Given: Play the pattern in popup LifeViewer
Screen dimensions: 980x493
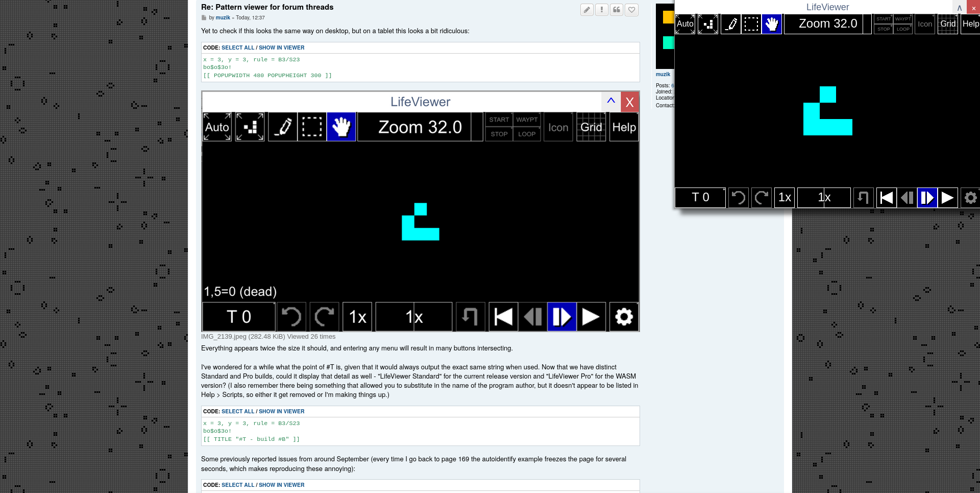Looking at the screenshot, I should pyautogui.click(x=947, y=198).
